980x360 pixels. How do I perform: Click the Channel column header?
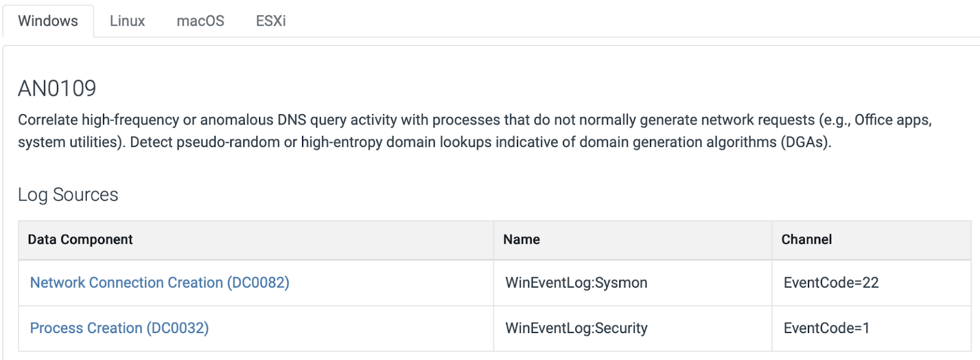(806, 240)
